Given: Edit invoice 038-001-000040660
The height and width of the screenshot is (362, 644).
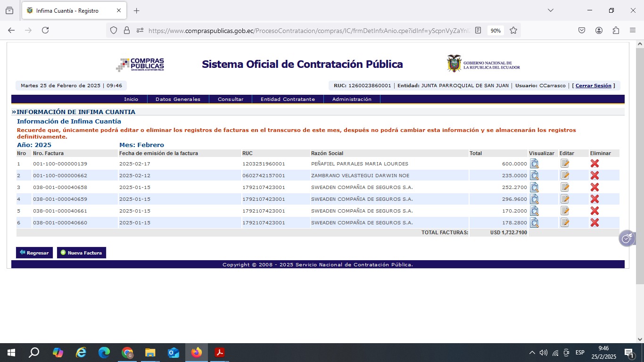Looking at the screenshot, I should click(564, 222).
